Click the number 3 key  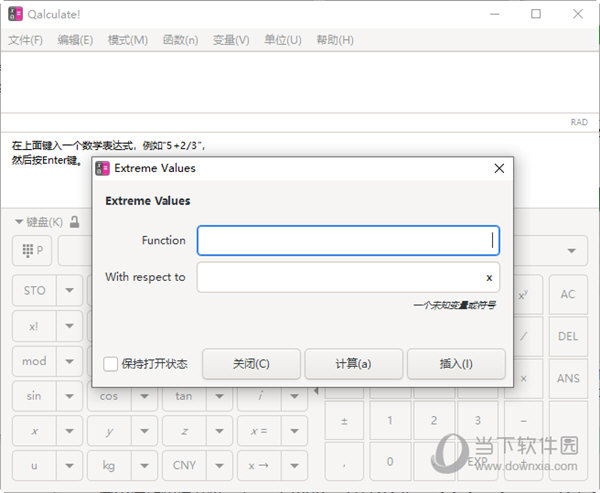click(x=478, y=421)
